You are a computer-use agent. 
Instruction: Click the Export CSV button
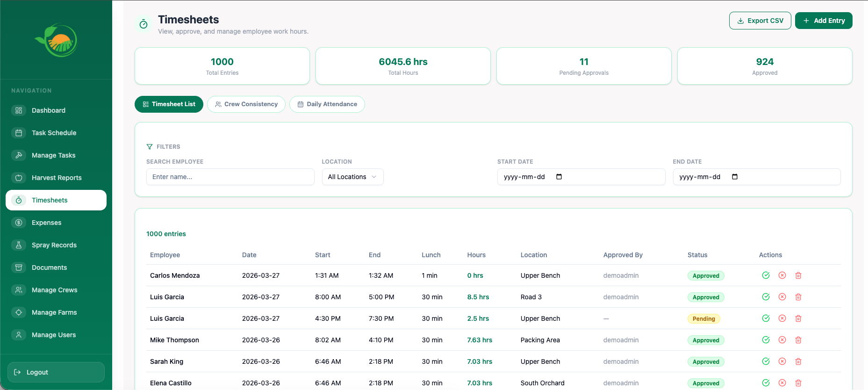[760, 21]
